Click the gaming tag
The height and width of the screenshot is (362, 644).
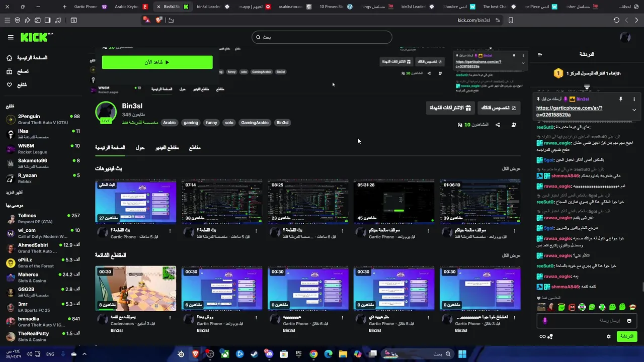[191, 122]
